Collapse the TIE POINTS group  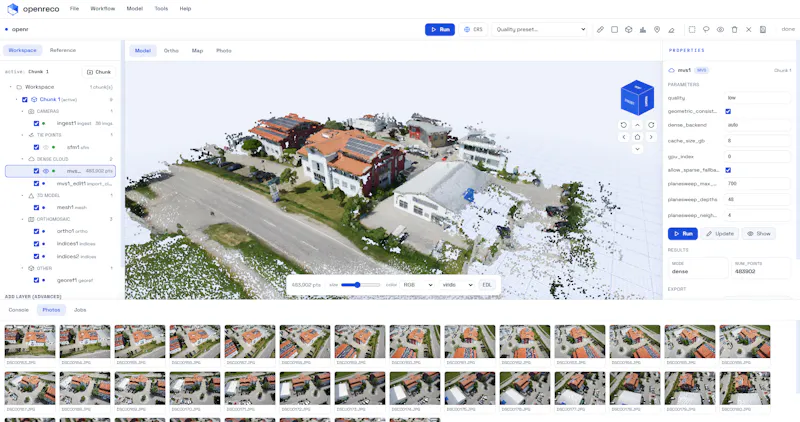coord(22,135)
